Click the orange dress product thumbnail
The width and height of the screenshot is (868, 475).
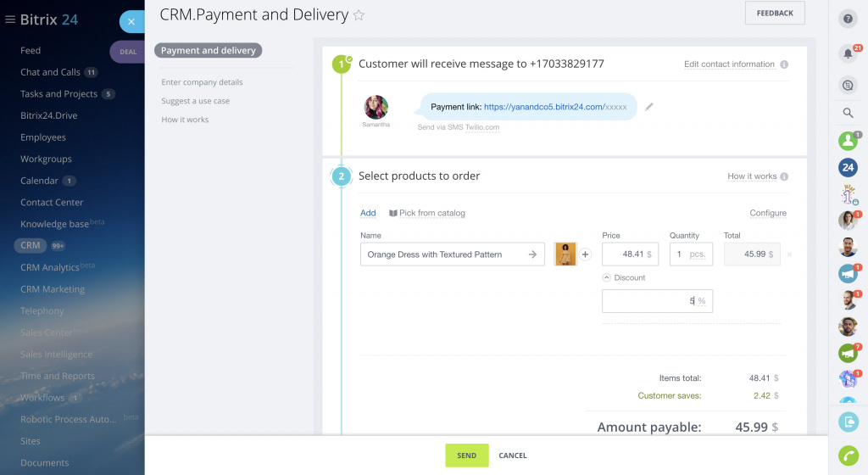click(565, 254)
